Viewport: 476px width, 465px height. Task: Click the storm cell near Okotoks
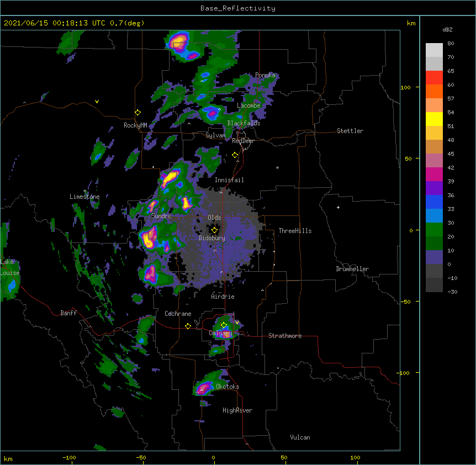pos(204,388)
